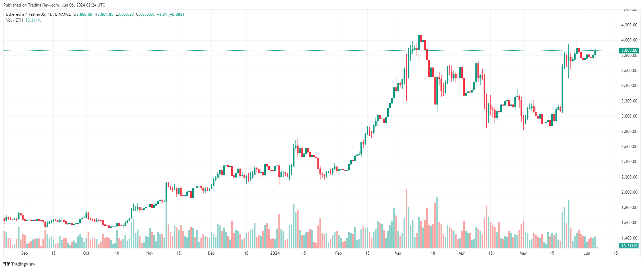
Task: Click the closing price value C3,869.00
Action: (x=145, y=14)
